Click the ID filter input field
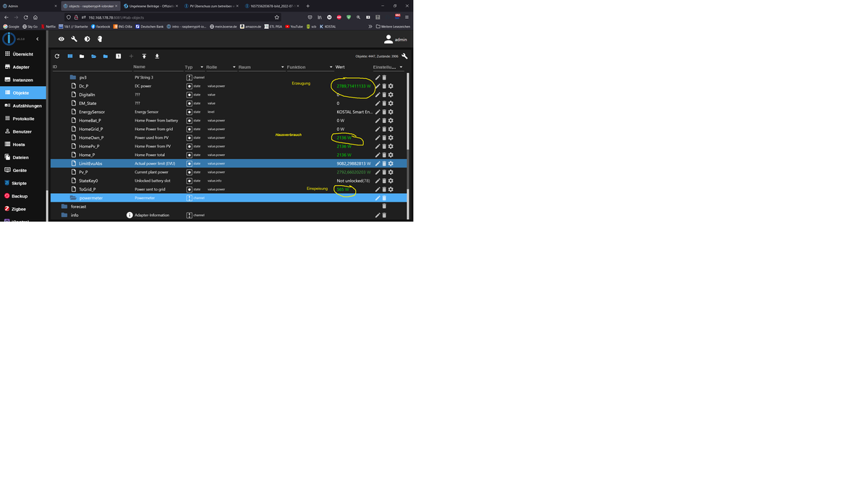The width and height of the screenshot is (868, 488). click(90, 67)
